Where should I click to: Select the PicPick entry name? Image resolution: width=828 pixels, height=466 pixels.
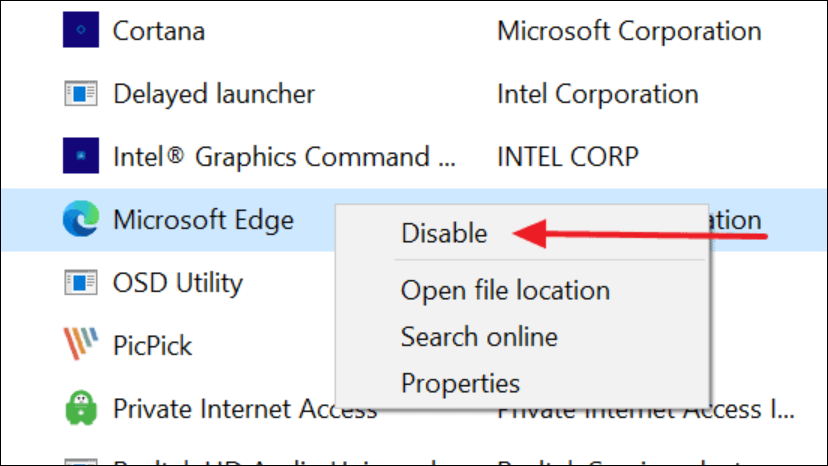coord(152,346)
